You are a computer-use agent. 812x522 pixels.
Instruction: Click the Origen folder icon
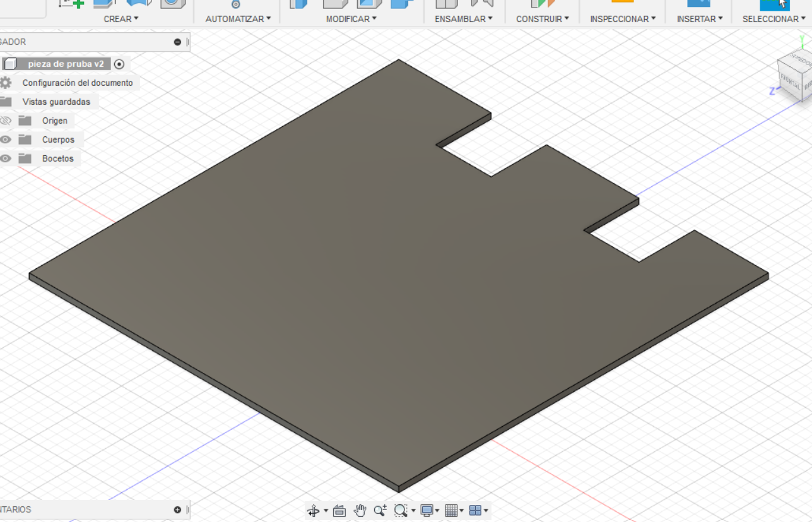(25, 121)
